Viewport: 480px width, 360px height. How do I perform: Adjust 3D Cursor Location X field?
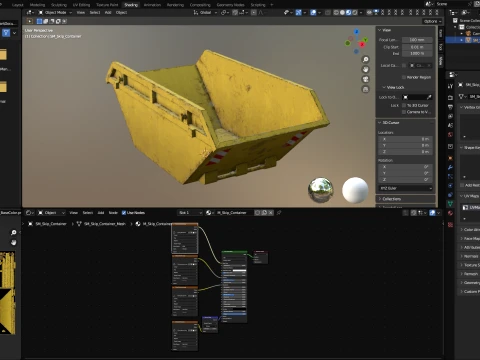pyautogui.click(x=405, y=139)
